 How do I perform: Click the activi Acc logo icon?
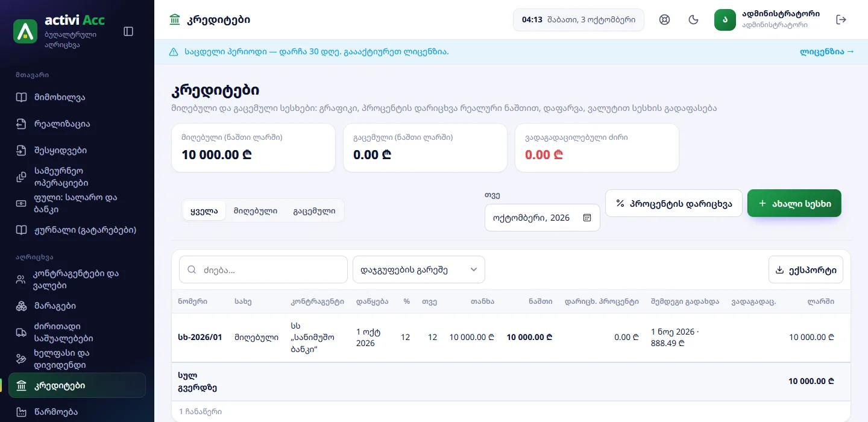pos(25,31)
